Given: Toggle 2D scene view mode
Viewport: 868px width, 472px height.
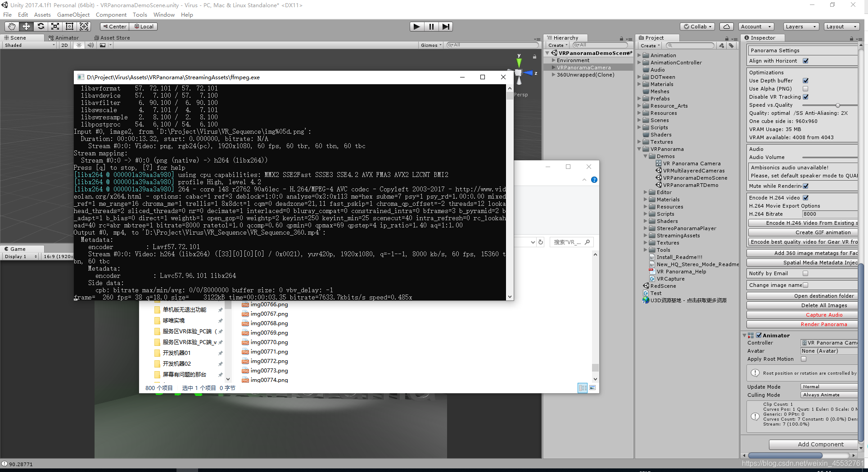Looking at the screenshot, I should pos(64,45).
